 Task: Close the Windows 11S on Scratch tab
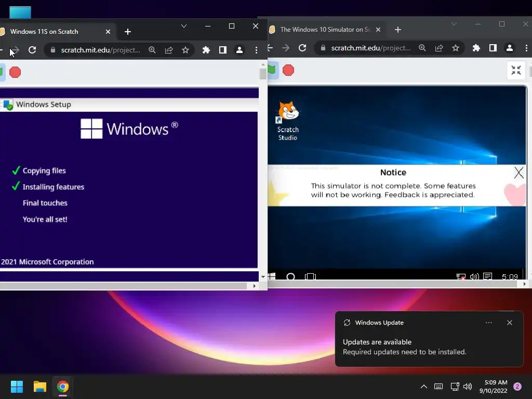(108, 32)
